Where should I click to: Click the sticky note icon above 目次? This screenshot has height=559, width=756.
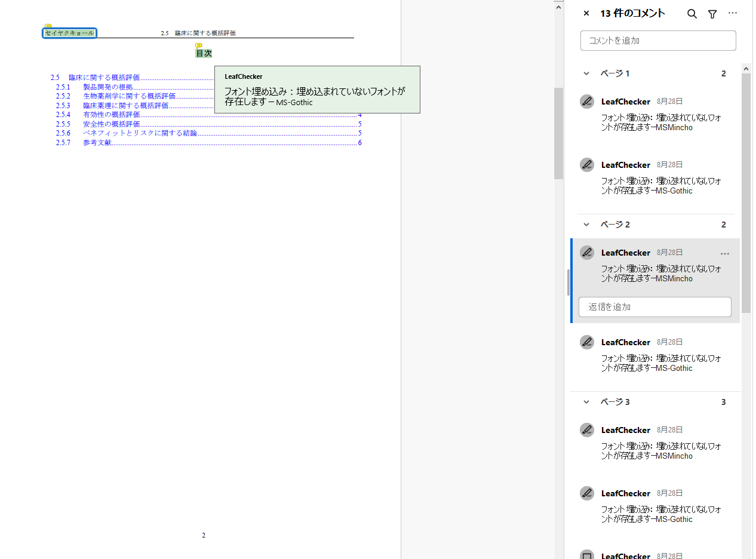(x=199, y=45)
